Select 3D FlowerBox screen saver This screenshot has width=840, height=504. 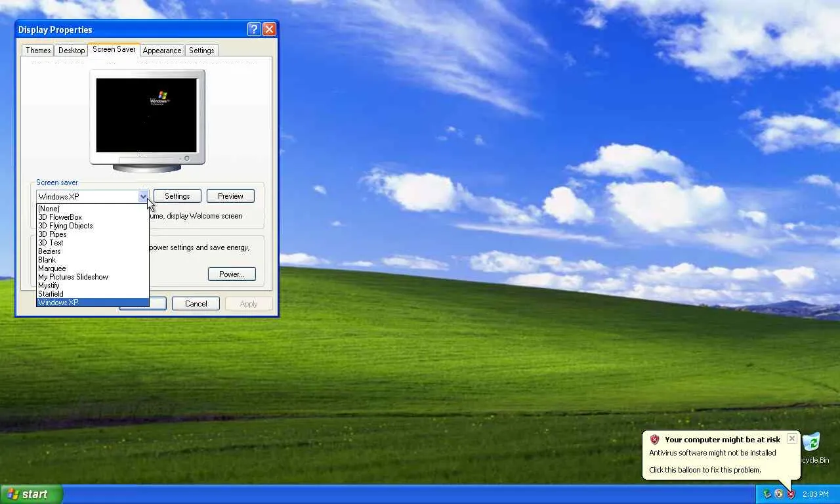[x=93, y=217]
